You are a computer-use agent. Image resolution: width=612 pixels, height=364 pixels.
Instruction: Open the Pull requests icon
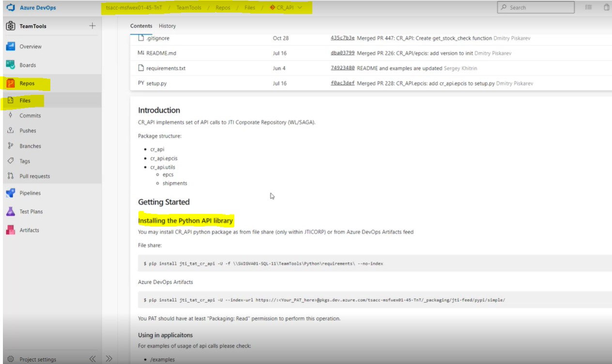click(x=11, y=176)
